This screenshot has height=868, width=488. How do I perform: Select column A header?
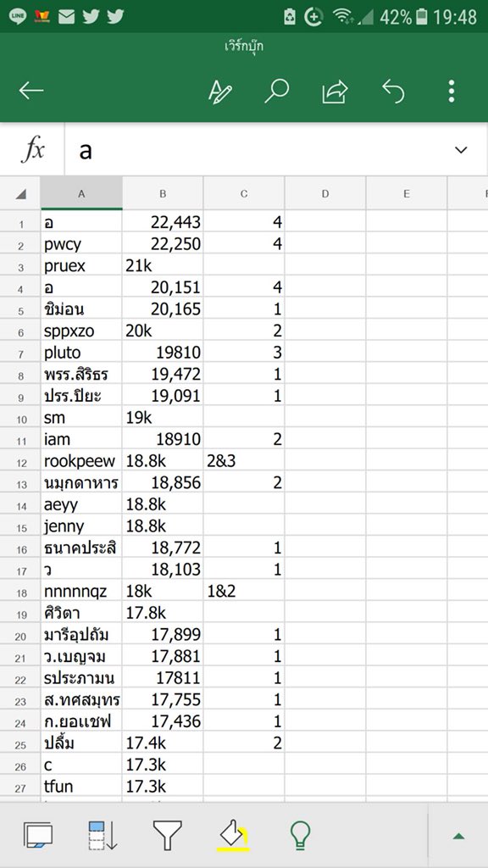click(81, 194)
